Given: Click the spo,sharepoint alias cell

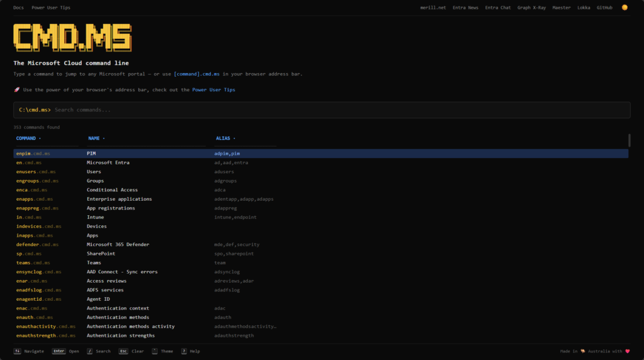Looking at the screenshot, I should 234,254.
